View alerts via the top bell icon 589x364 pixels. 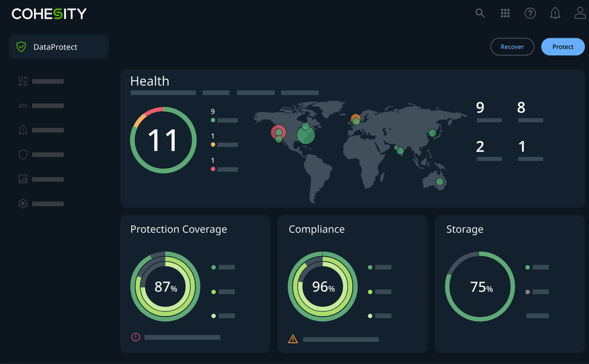coord(555,13)
